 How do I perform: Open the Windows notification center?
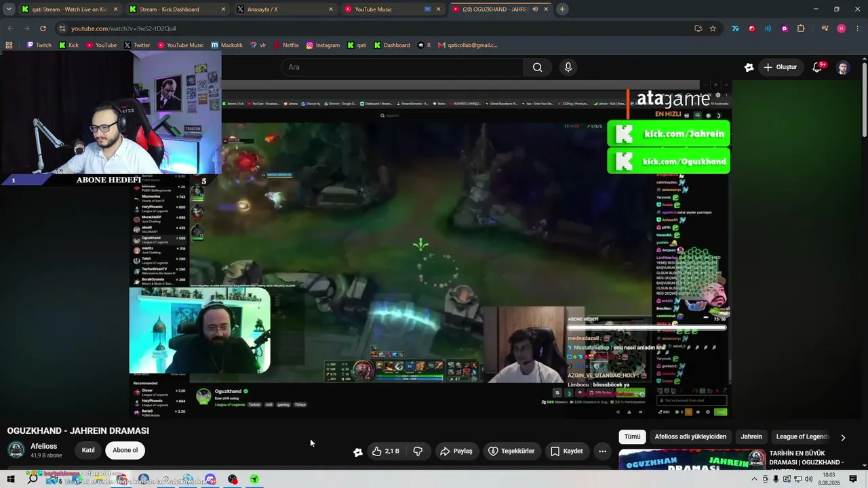(854, 479)
